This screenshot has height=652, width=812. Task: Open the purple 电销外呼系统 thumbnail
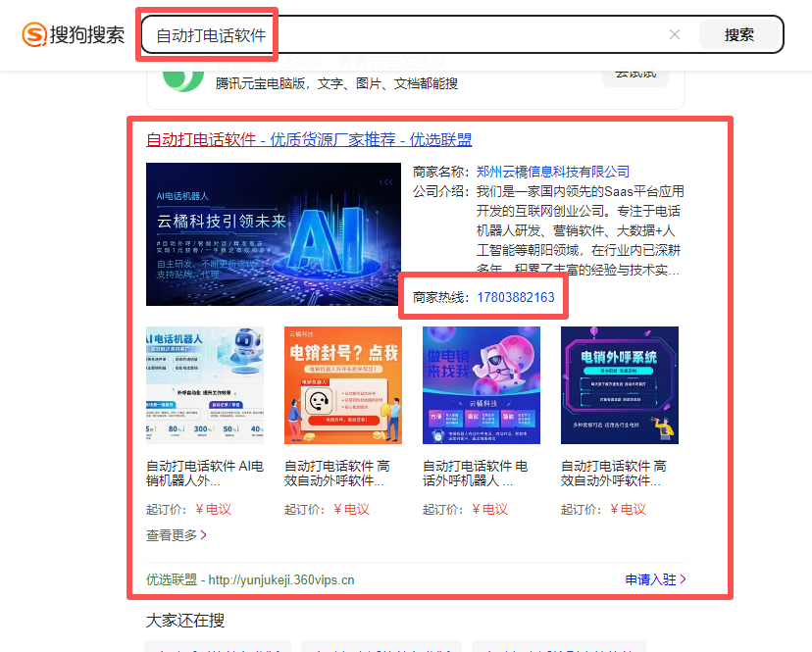click(620, 385)
